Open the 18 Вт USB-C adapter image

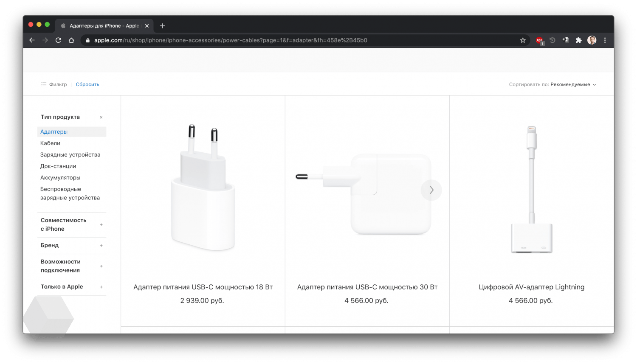click(x=203, y=188)
